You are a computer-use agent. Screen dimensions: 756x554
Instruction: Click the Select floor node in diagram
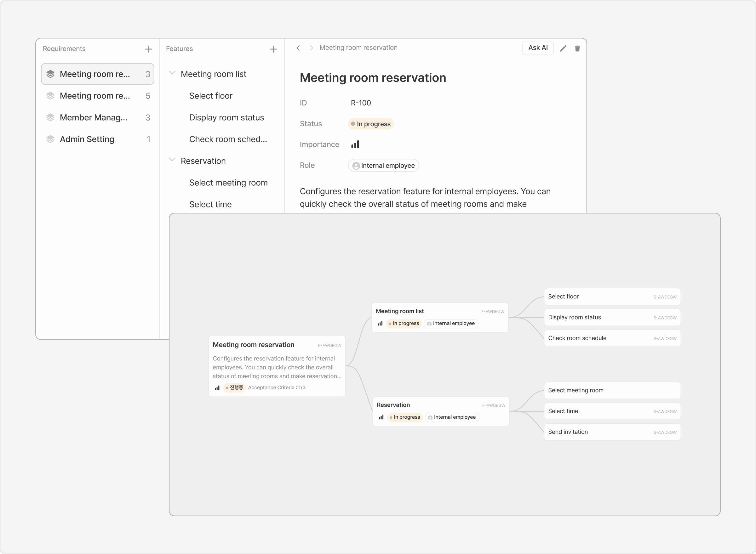[612, 297]
